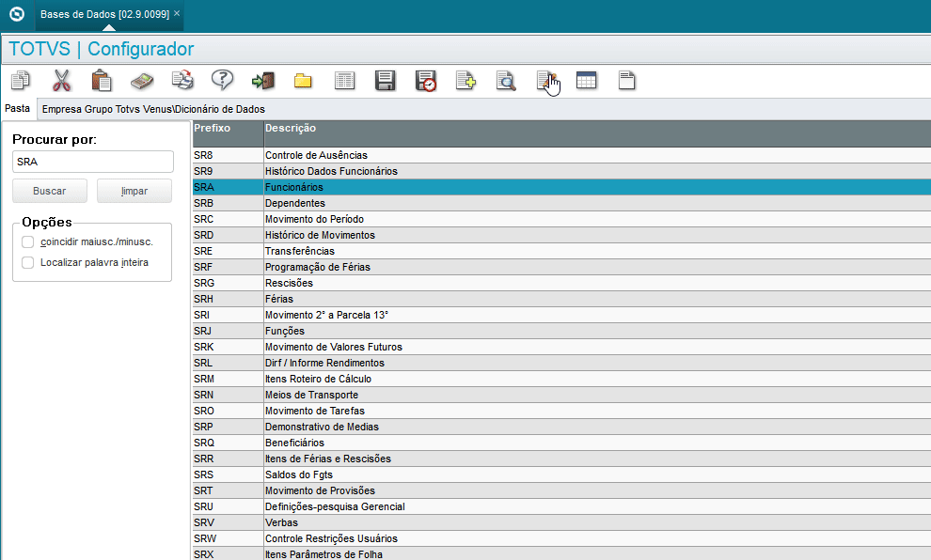The width and height of the screenshot is (931, 560).
Task: Enable Localizar palavra inteira checkbox
Action: 28,263
